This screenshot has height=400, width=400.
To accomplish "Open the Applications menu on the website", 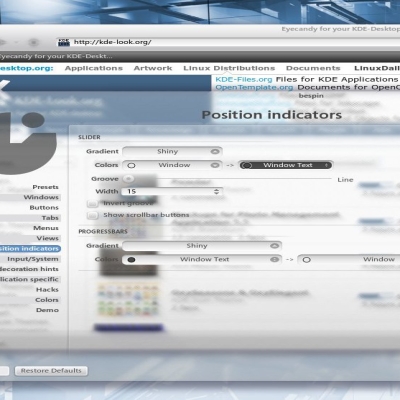I will click(x=94, y=68).
